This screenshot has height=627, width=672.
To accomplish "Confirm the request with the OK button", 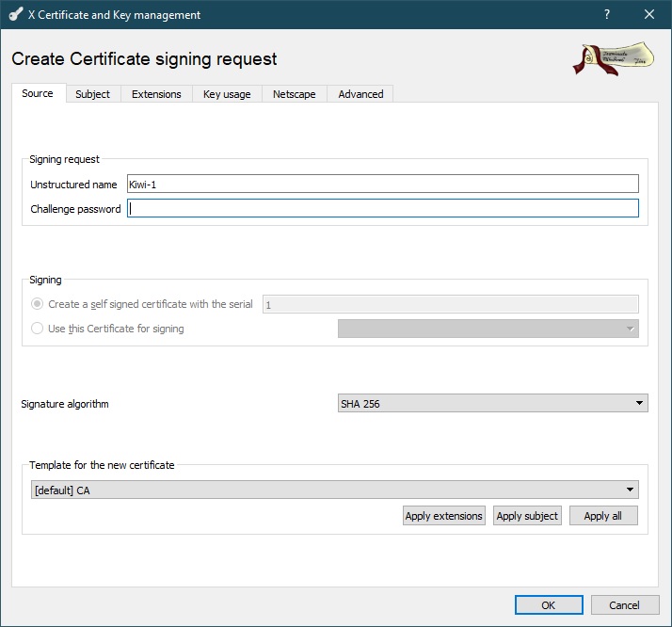I will [548, 605].
